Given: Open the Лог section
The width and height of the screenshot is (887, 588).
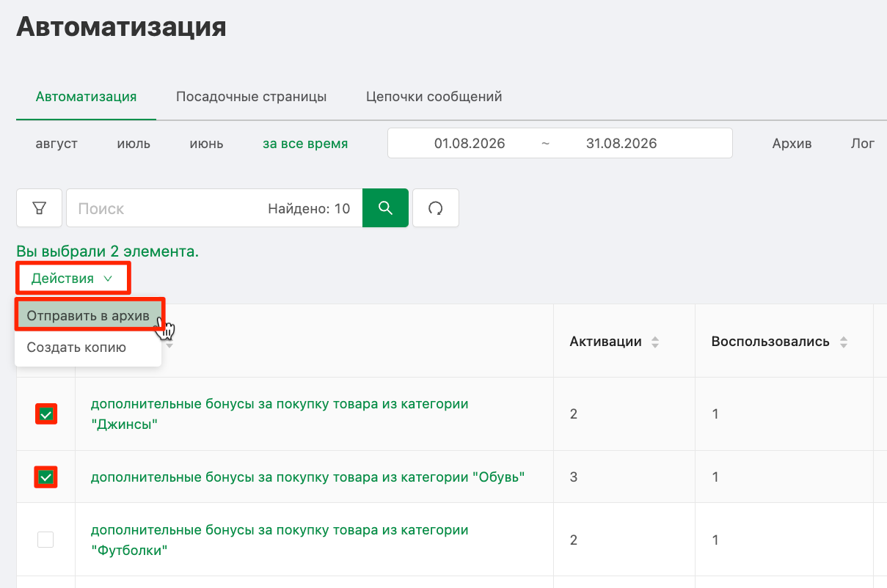Looking at the screenshot, I should coord(862,144).
